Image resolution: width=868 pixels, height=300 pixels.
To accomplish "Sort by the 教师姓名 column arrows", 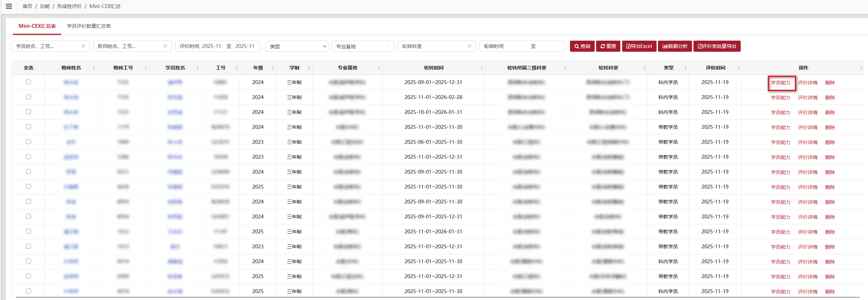I will coord(94,68).
